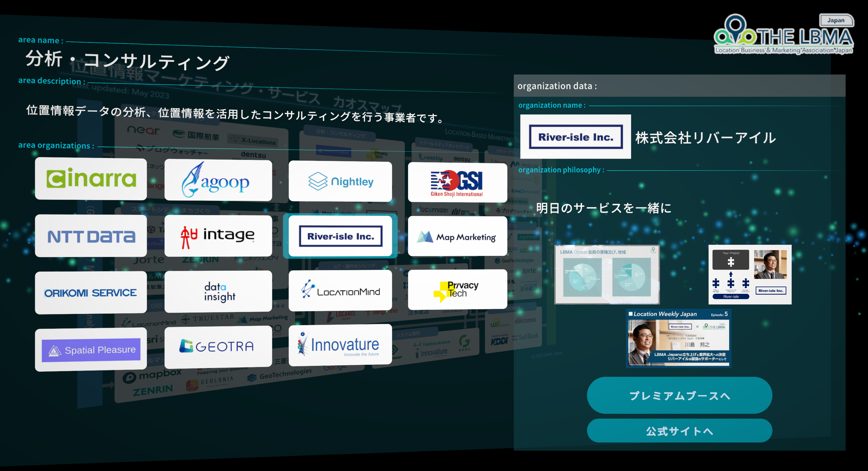Select the data insight tile
The height and width of the screenshot is (471, 868).
coord(218,292)
